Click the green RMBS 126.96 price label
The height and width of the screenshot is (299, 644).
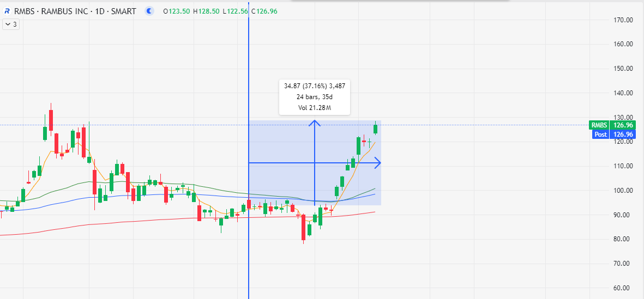point(612,125)
